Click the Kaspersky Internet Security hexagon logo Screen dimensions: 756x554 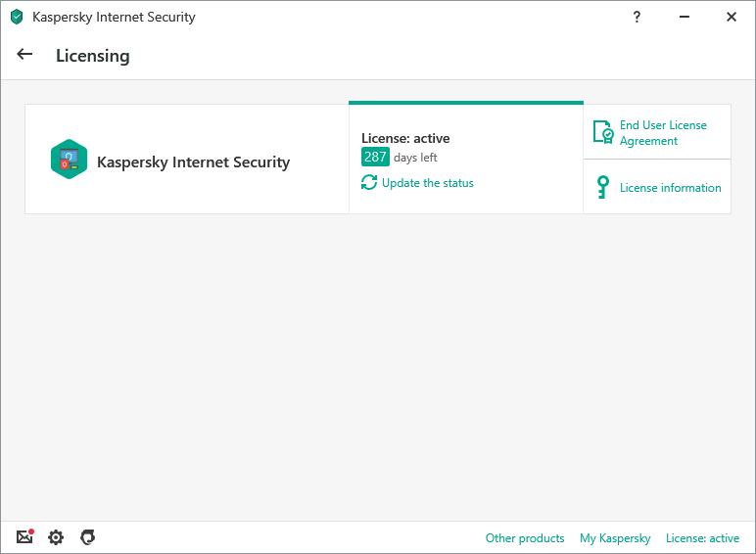(x=69, y=160)
